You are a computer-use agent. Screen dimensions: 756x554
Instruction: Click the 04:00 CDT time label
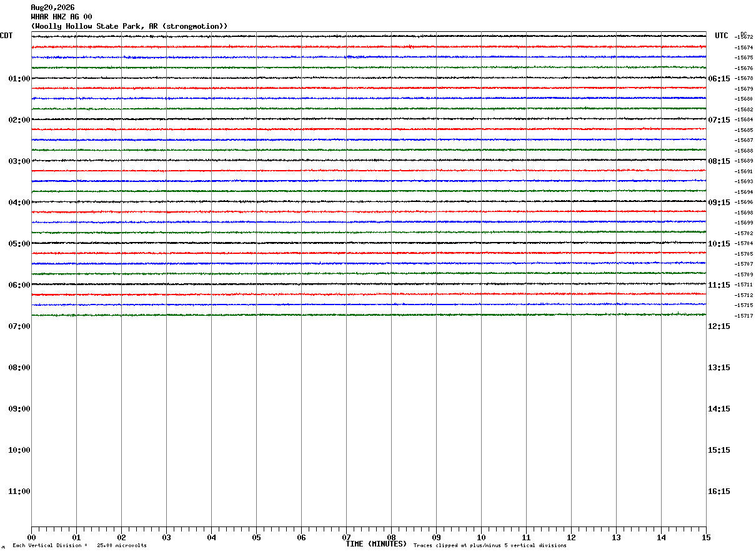[x=19, y=203]
